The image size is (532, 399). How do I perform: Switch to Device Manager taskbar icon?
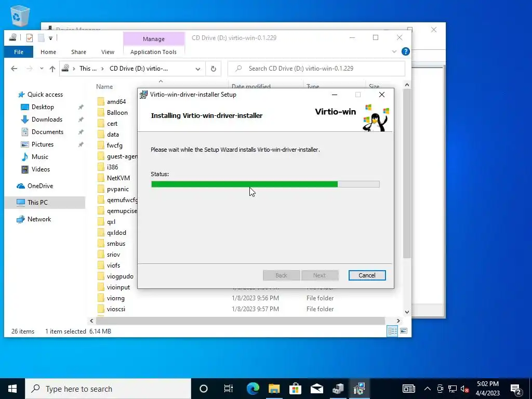[x=338, y=389]
